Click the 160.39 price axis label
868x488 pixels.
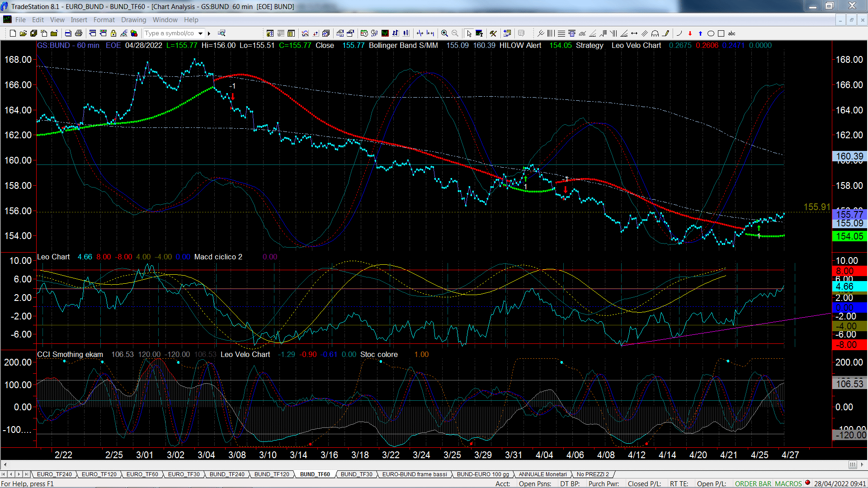pos(849,156)
